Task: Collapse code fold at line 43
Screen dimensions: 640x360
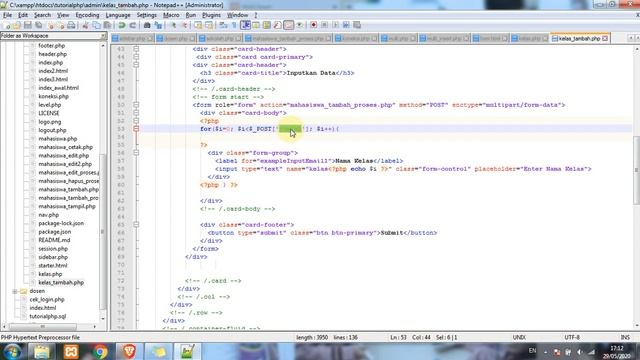Action: (x=136, y=49)
